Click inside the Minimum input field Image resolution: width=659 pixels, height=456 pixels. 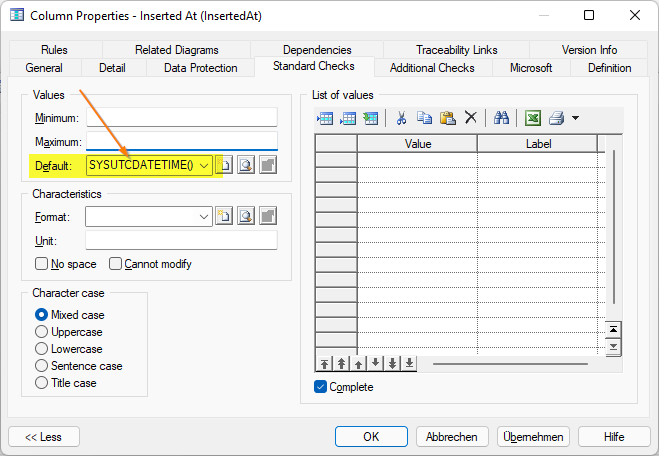(181, 118)
